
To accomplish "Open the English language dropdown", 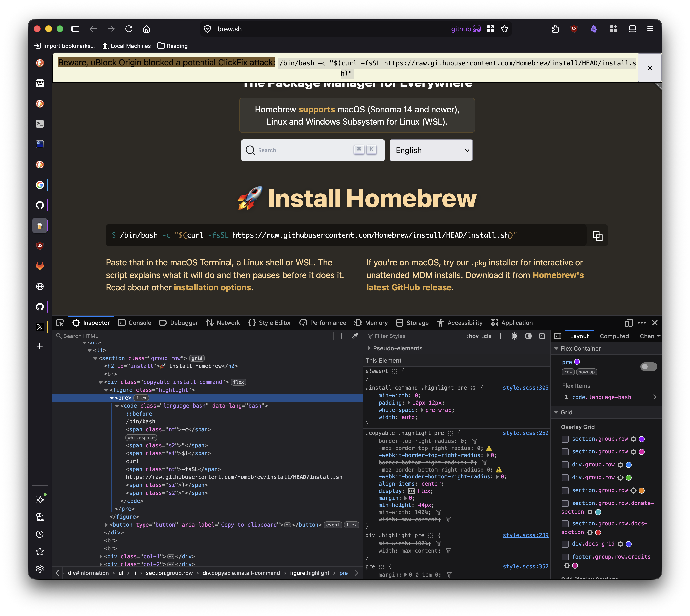I will point(431,150).
